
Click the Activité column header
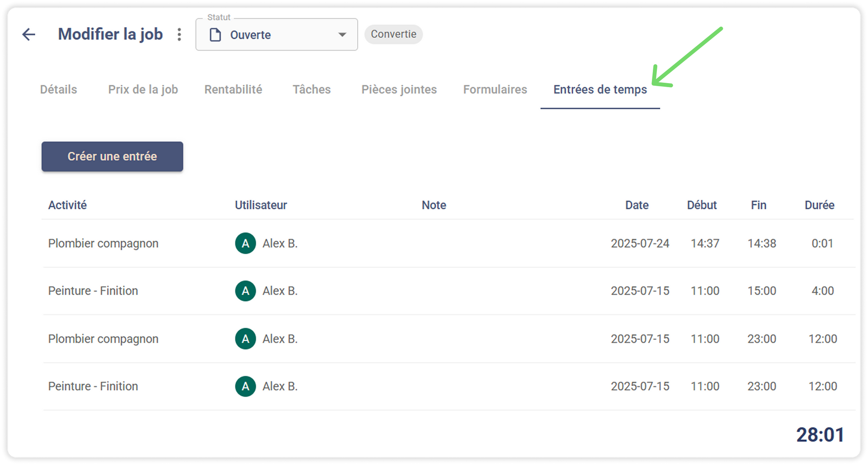[x=67, y=205]
